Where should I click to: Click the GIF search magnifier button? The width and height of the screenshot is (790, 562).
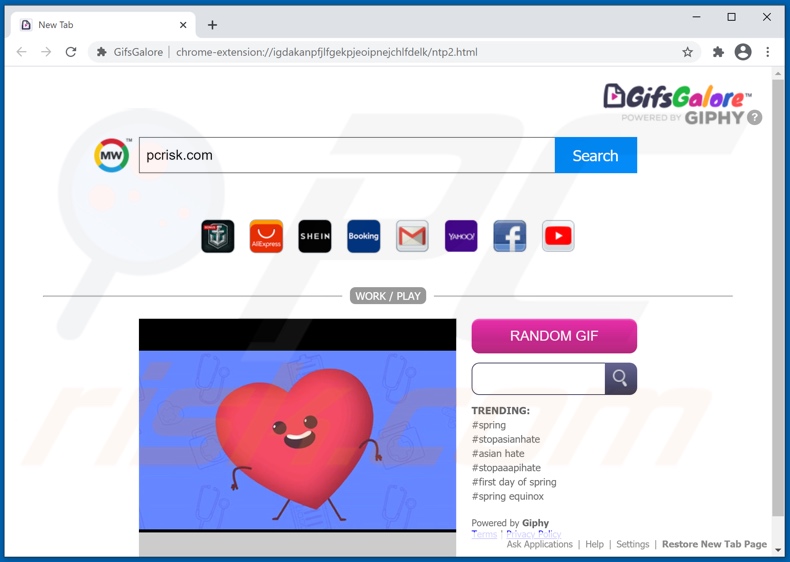[620, 378]
